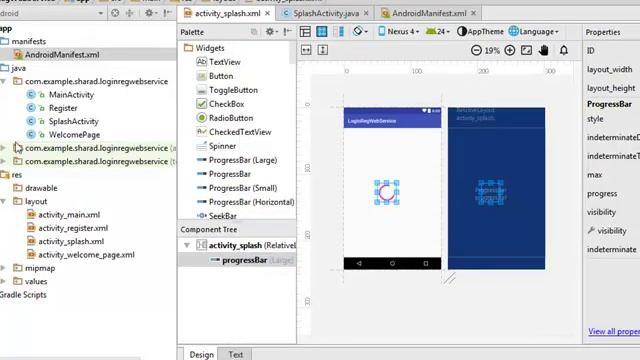Hide the Palette panel icon
Screen dimensions: 640x360
(x=287, y=32)
